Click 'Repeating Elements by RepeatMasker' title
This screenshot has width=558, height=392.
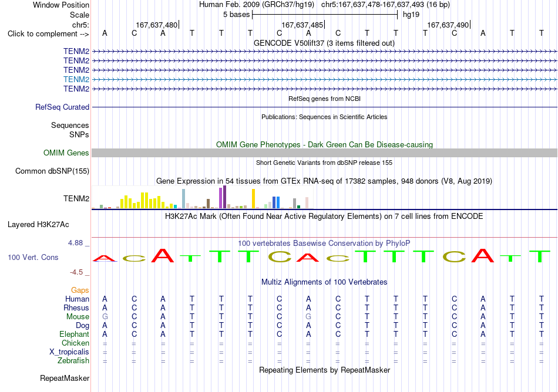pyautogui.click(x=324, y=370)
